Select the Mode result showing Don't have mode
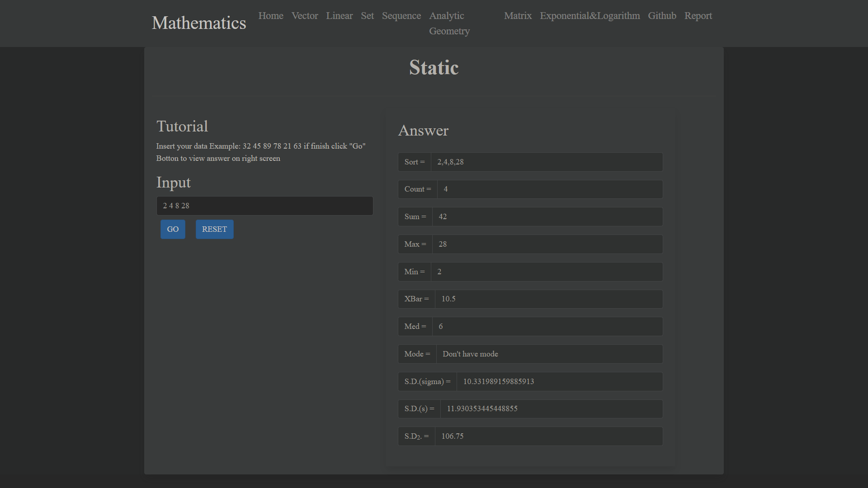 pyautogui.click(x=549, y=354)
